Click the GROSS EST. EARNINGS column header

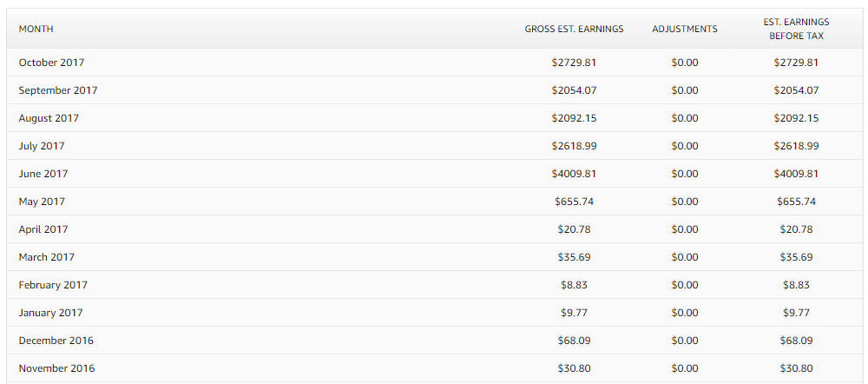(574, 29)
